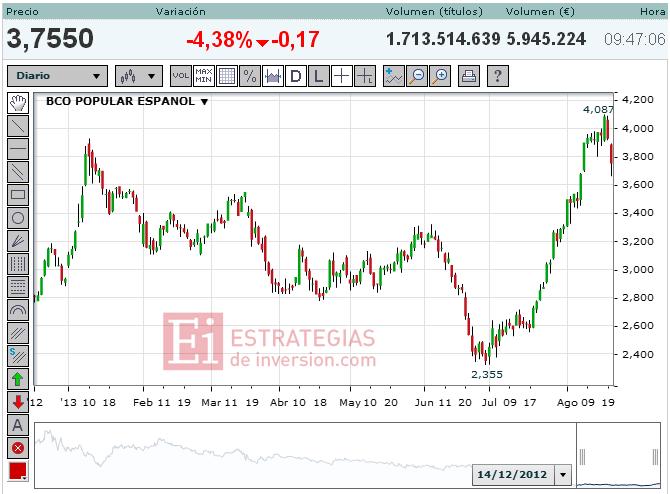Toggle the historical overview area chart button
The image size is (670, 494).
pos(273,76)
